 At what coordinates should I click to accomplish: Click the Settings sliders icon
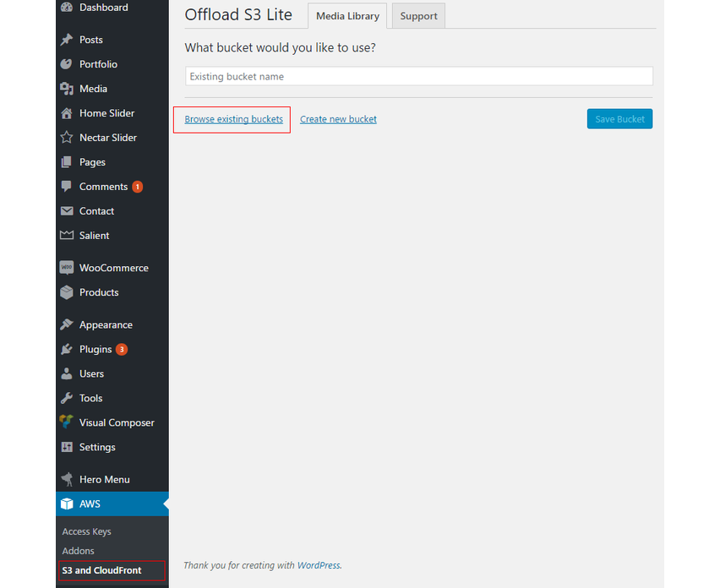tap(67, 447)
